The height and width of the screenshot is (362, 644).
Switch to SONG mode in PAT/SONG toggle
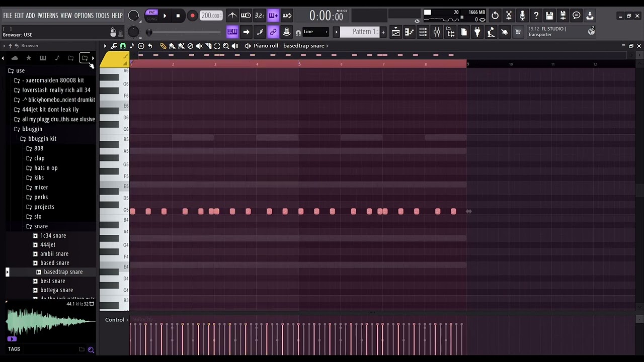[x=151, y=19]
